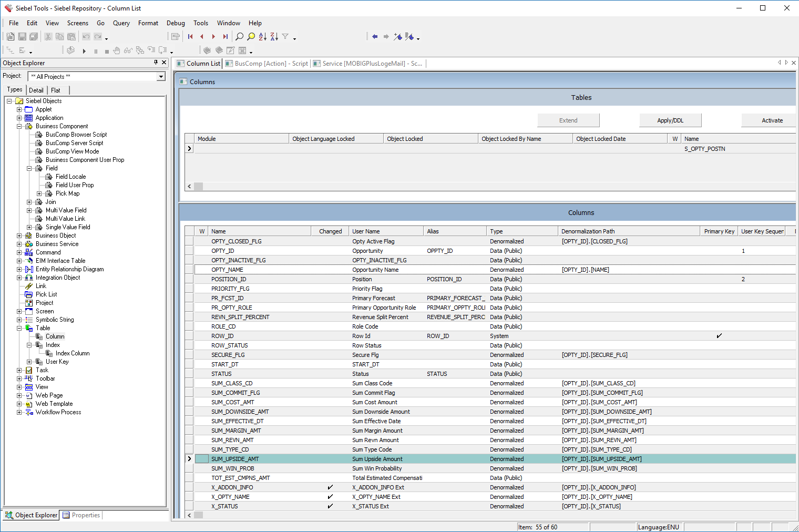The height and width of the screenshot is (532, 799).
Task: Click the Extend button
Action: coord(568,120)
